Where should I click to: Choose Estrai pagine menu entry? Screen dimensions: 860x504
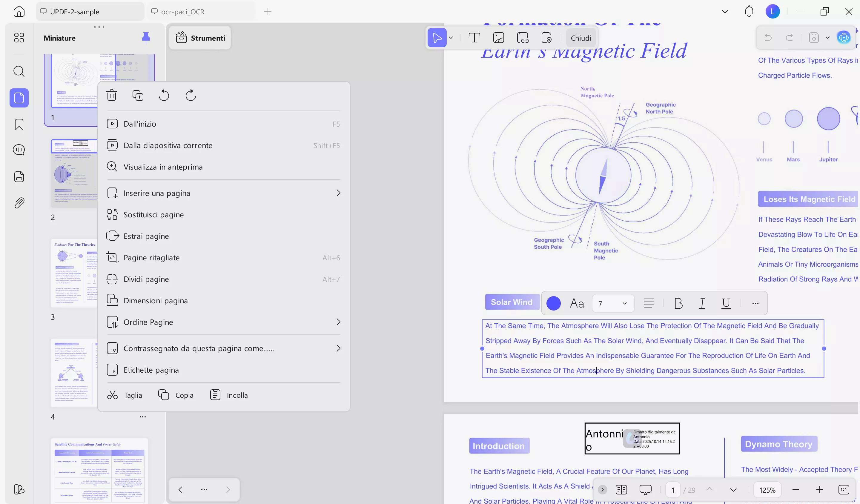tap(146, 236)
